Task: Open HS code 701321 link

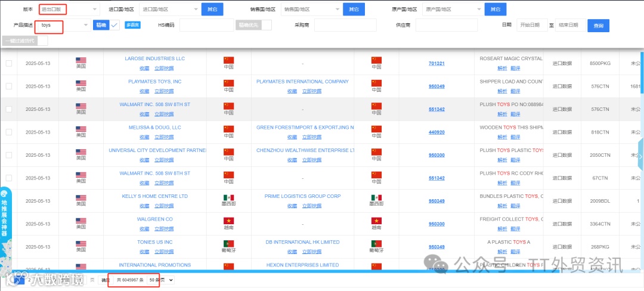Action: 436,64
